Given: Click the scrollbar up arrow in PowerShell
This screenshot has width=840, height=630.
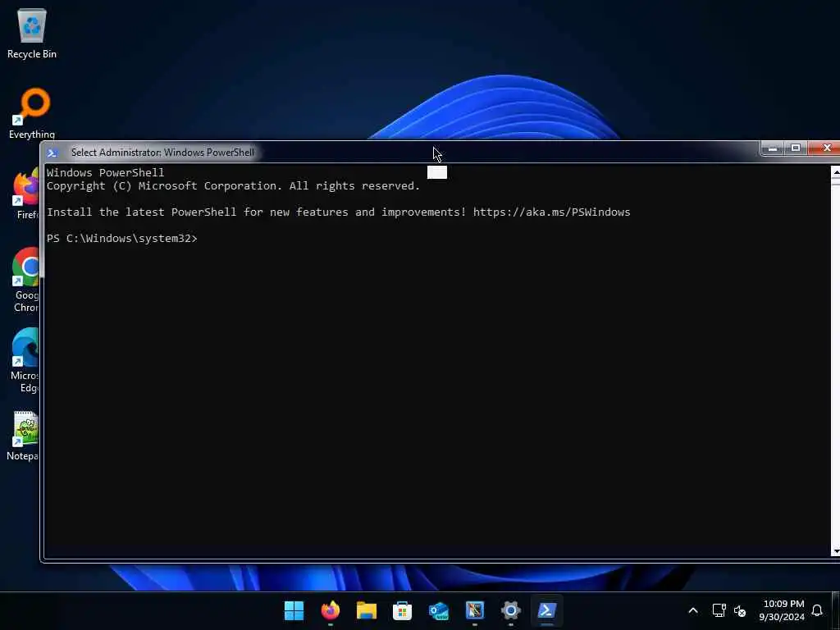Looking at the screenshot, I should coord(835,171).
